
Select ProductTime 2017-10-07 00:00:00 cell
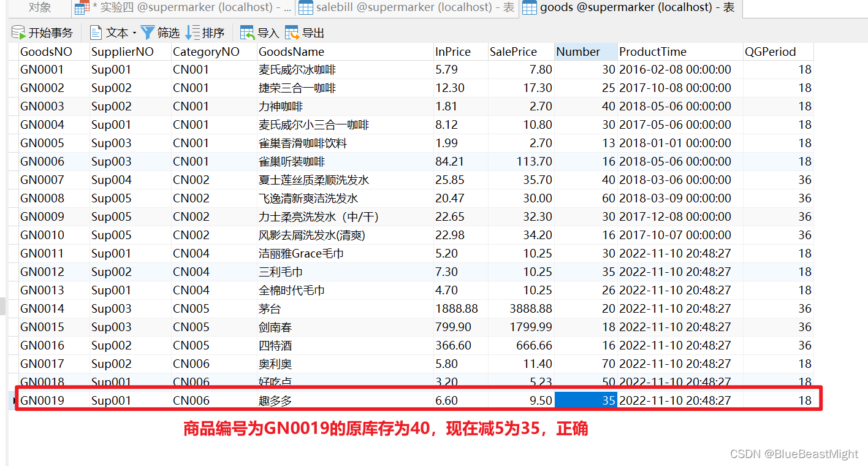(680, 235)
